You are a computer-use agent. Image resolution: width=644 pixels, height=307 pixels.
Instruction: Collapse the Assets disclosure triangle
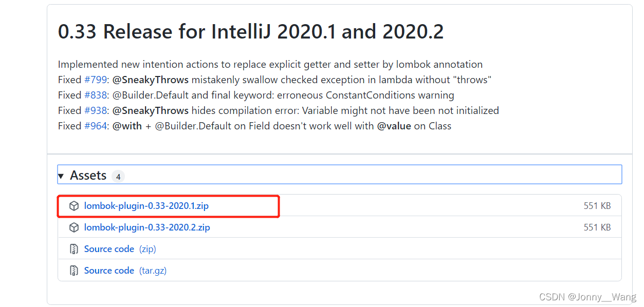pyautogui.click(x=61, y=176)
